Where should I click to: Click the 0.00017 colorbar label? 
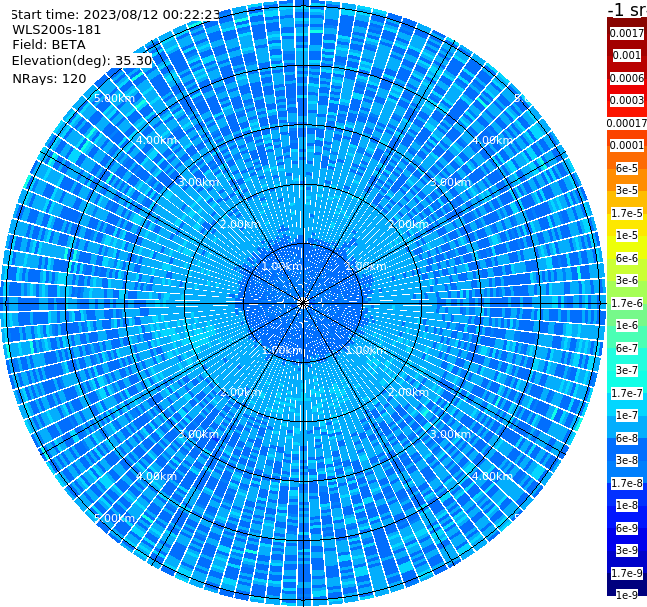(x=627, y=123)
